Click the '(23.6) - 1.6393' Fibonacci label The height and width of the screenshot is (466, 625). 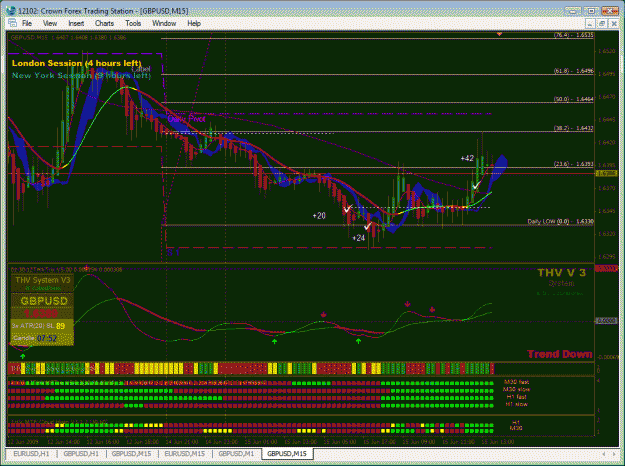[x=573, y=164]
